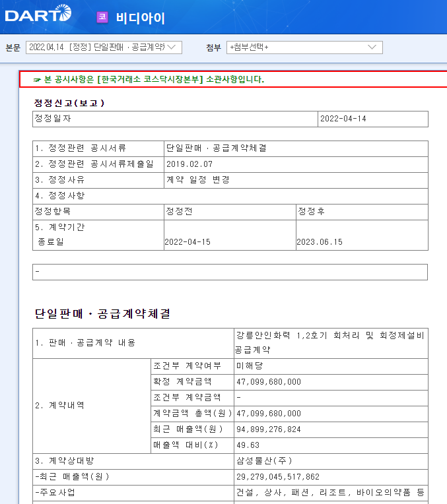
Task: Click the 1. 판매ㆍ공급계약 내용 label
Action: (85, 343)
